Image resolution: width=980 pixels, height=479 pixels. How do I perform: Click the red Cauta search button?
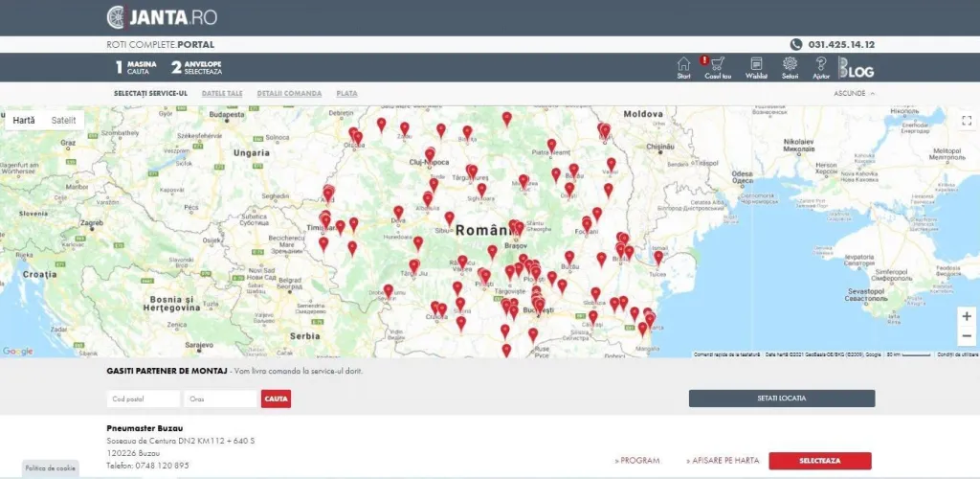[x=276, y=399]
